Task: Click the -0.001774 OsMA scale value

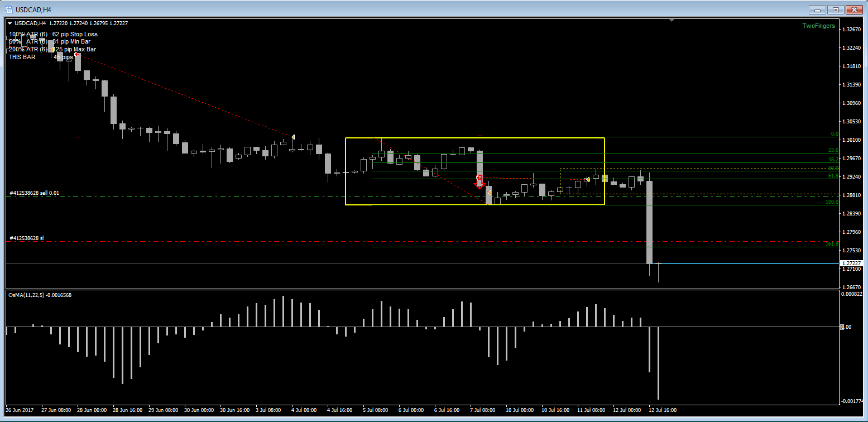Action: click(853, 401)
